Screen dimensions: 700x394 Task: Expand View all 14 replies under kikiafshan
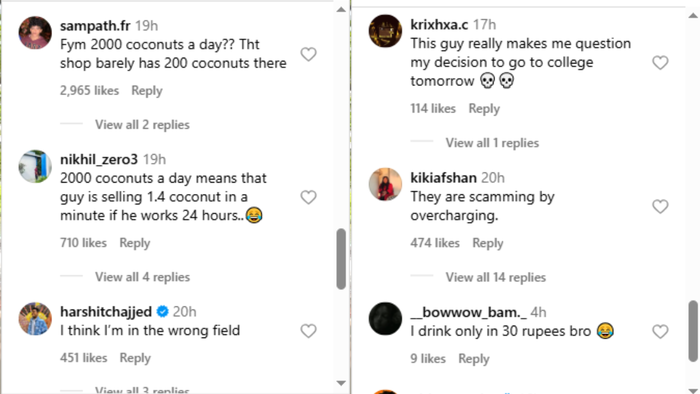(x=496, y=278)
